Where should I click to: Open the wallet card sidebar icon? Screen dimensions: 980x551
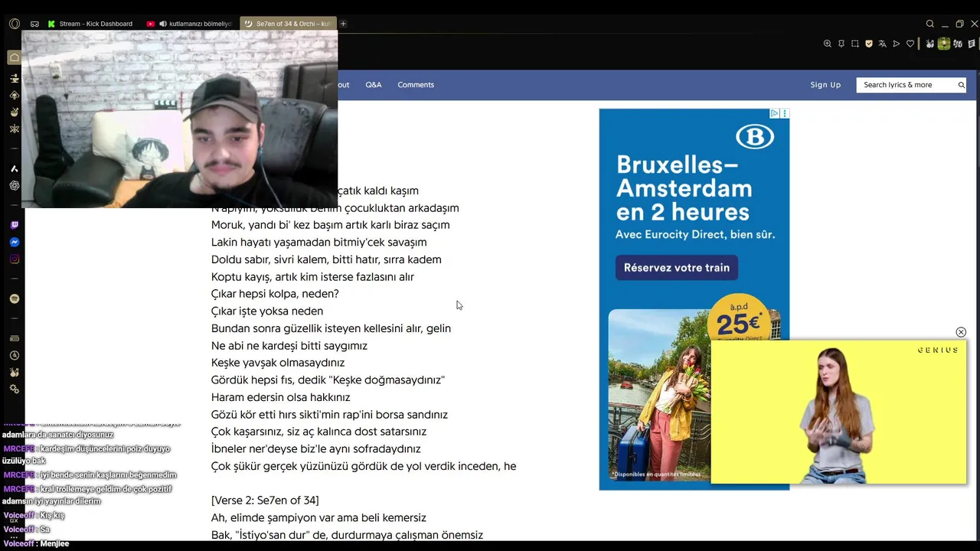tap(14, 338)
